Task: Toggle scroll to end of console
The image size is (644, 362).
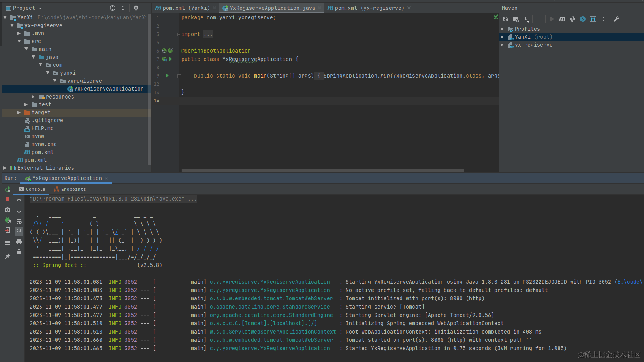Action: [x=19, y=231]
